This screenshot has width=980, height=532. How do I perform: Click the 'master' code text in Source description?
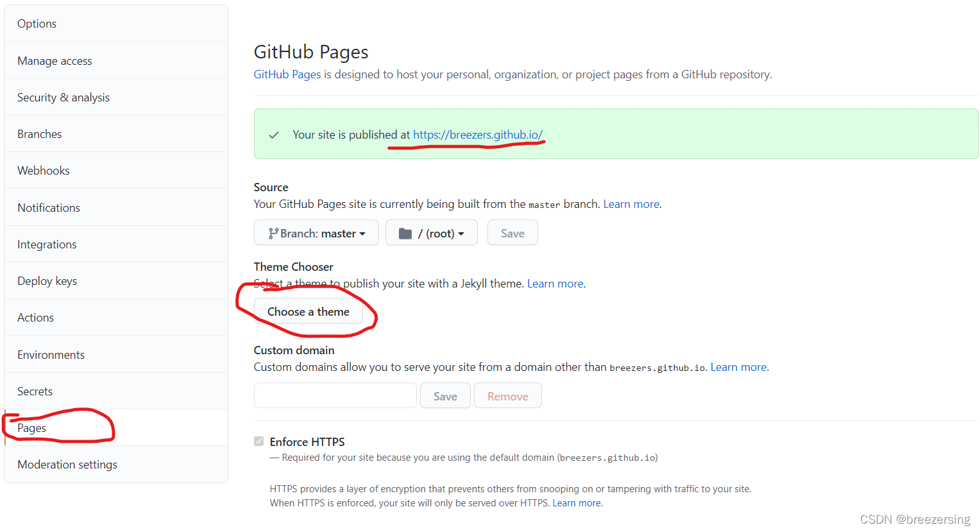[545, 205]
